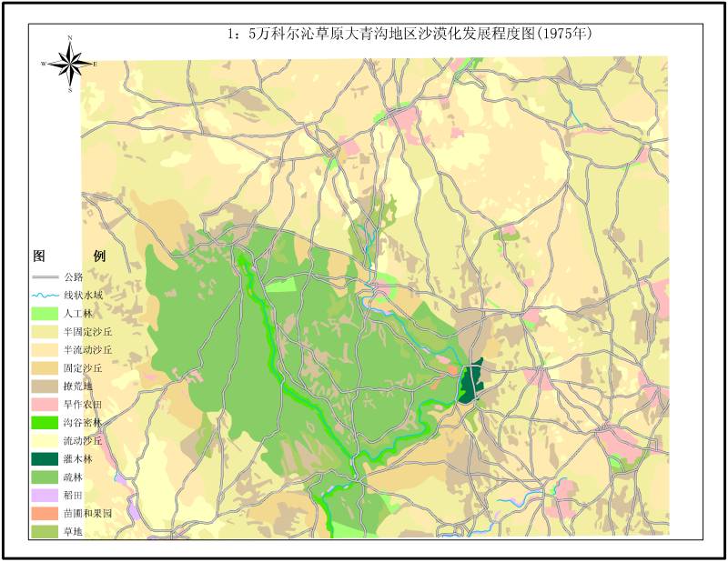Click the dark green shrub forest patch on map

471,382
